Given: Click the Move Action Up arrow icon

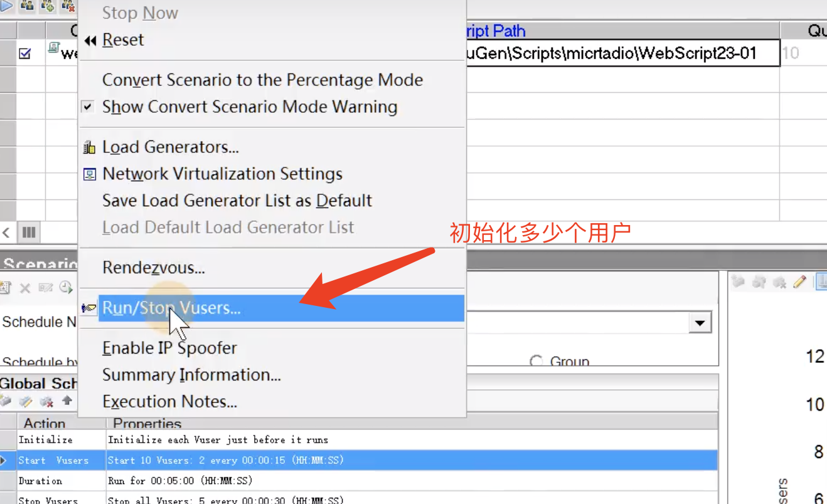Looking at the screenshot, I should point(67,400).
